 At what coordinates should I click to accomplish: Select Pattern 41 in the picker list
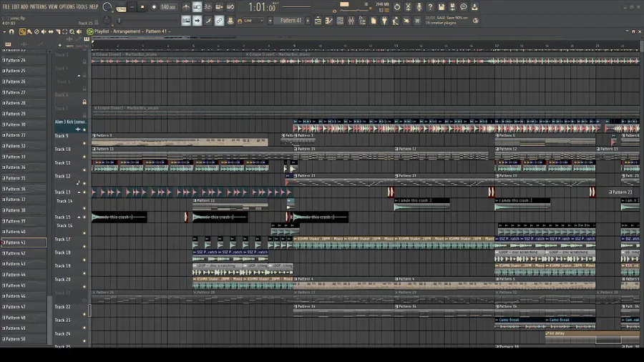tap(24, 243)
